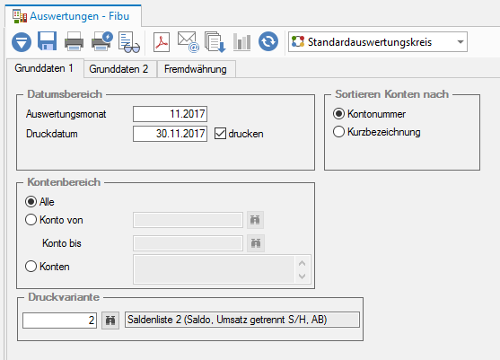The image size is (500, 360).
Task: Click the quick print icon with blue badge
Action: pyautogui.click(x=102, y=41)
